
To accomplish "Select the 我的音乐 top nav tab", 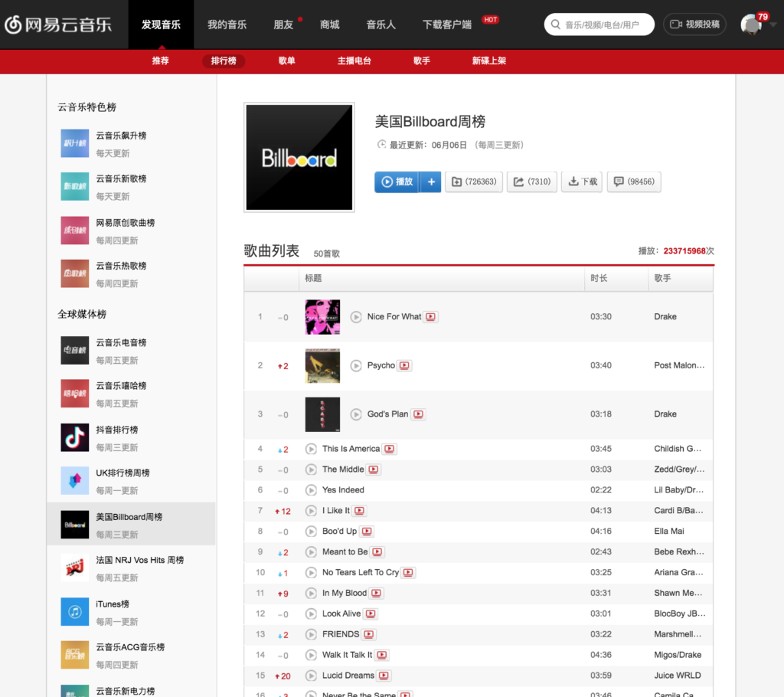I will click(x=227, y=25).
